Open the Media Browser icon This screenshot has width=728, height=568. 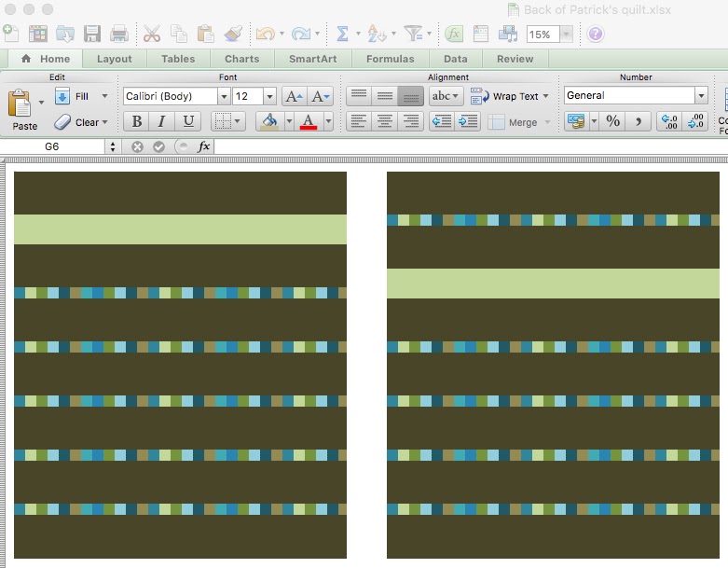click(x=508, y=34)
